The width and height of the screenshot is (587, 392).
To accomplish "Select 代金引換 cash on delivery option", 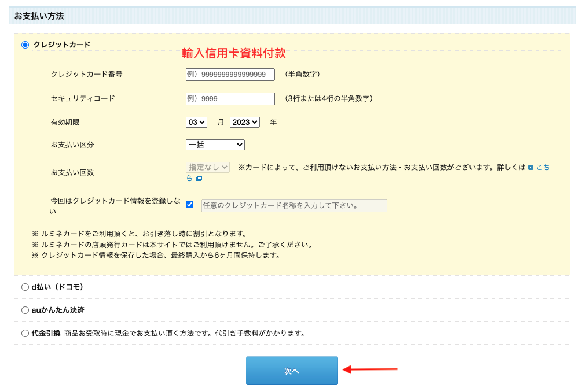I will [25, 333].
